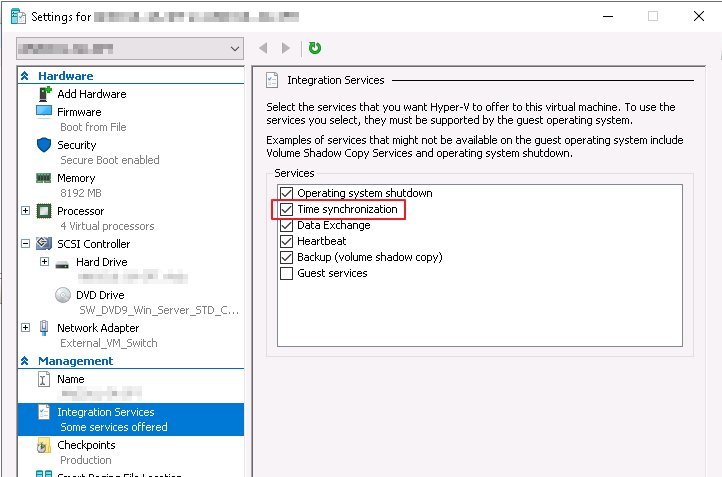This screenshot has width=722, height=477.
Task: Click the Security shield icon
Action: [44, 145]
